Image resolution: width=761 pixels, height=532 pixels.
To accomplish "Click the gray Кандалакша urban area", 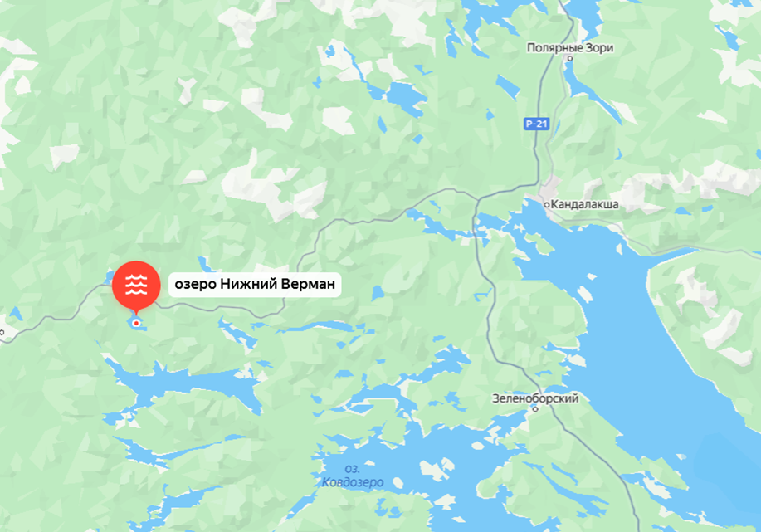I will (550, 190).
